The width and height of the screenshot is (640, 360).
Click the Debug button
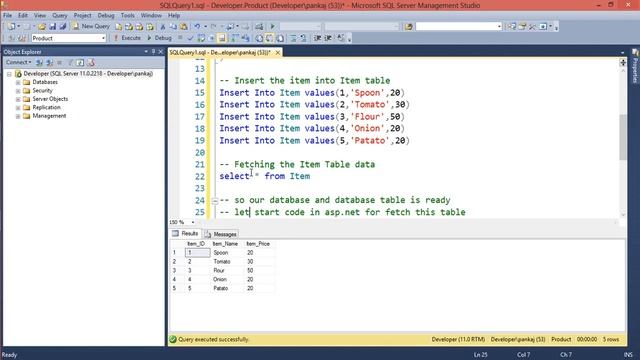pyautogui.click(x=159, y=38)
